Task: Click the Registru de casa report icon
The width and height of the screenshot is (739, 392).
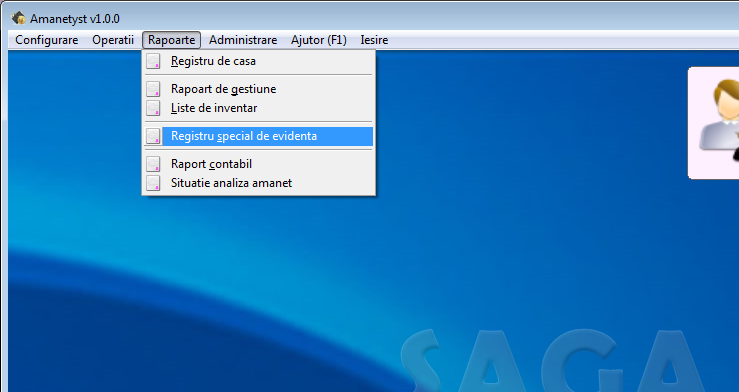Action: [153, 61]
